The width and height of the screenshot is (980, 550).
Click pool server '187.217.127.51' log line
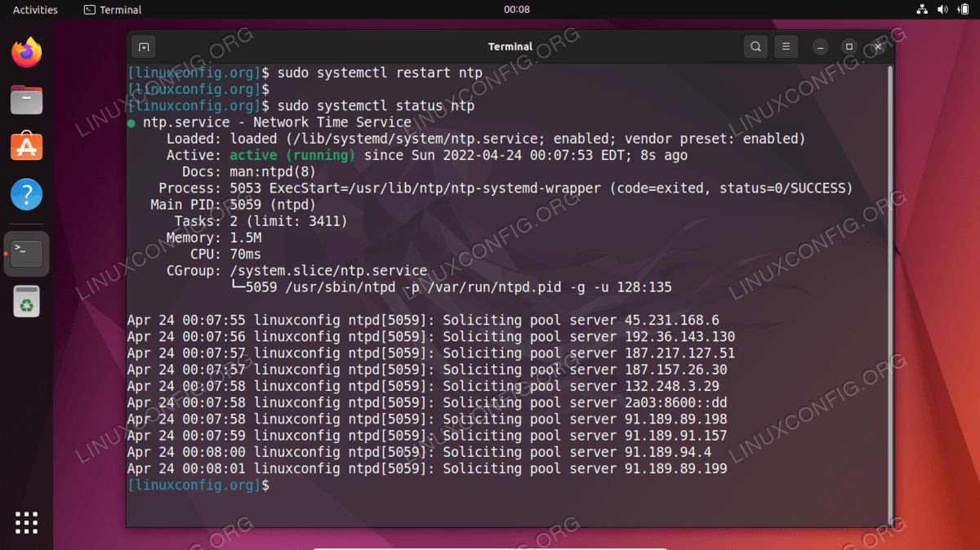(x=431, y=353)
